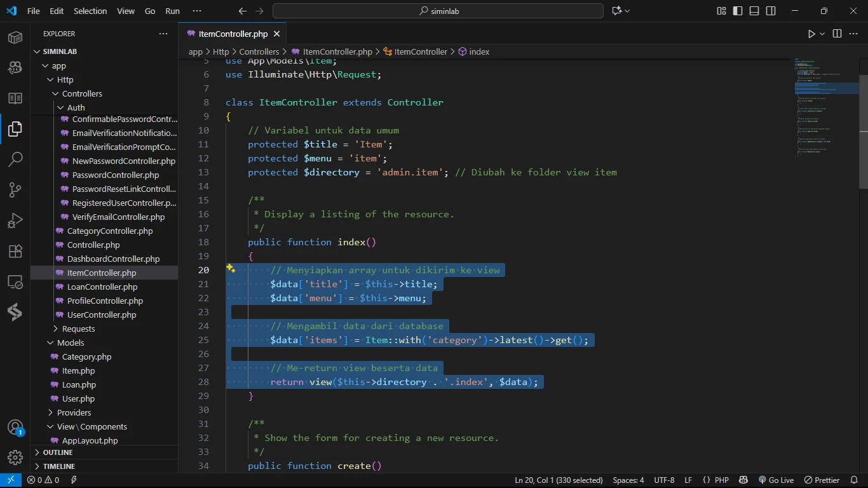Toggle the Primary Side Bar layout button

click(738, 11)
